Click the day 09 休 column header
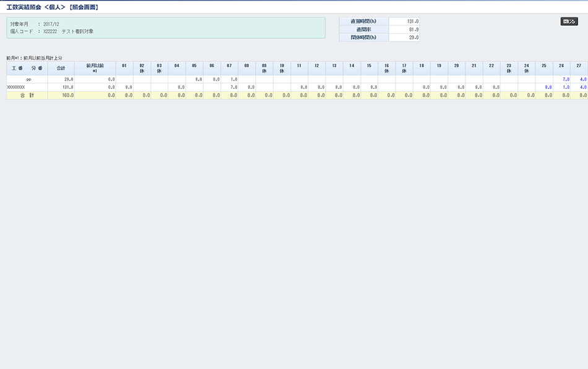This screenshot has width=588, height=369. (x=264, y=68)
